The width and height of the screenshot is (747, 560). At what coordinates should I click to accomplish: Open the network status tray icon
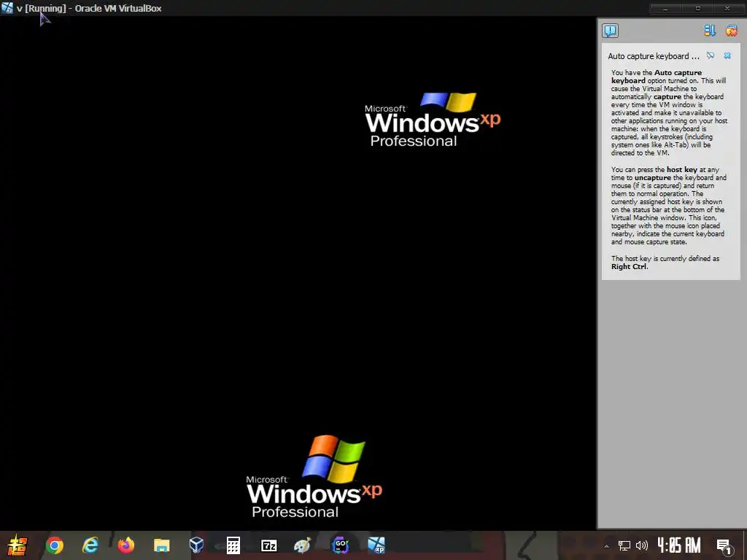tap(624, 545)
